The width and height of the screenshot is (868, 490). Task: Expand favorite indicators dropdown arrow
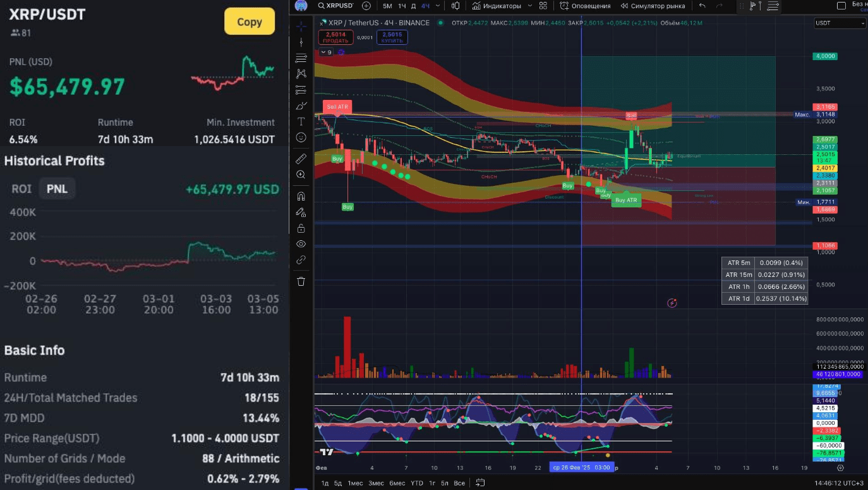530,6
